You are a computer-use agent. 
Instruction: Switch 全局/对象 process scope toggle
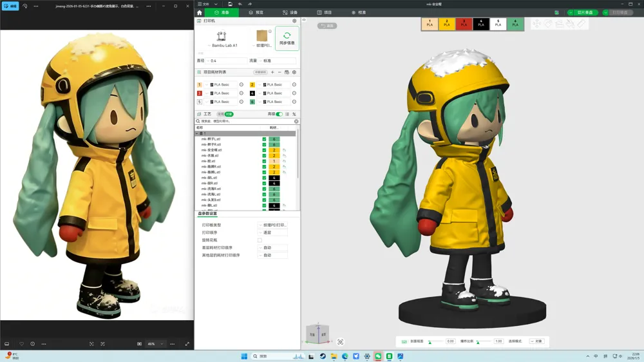coord(225,114)
